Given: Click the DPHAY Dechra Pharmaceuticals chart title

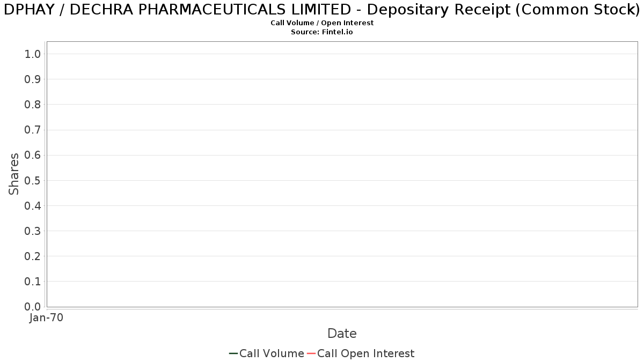Looking at the screenshot, I should point(322,10).
